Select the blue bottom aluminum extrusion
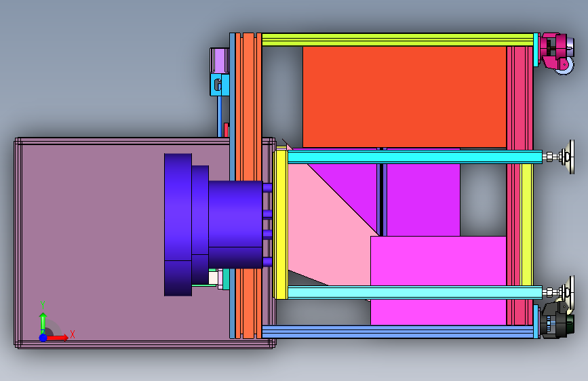588x381 pixels. click(x=397, y=332)
